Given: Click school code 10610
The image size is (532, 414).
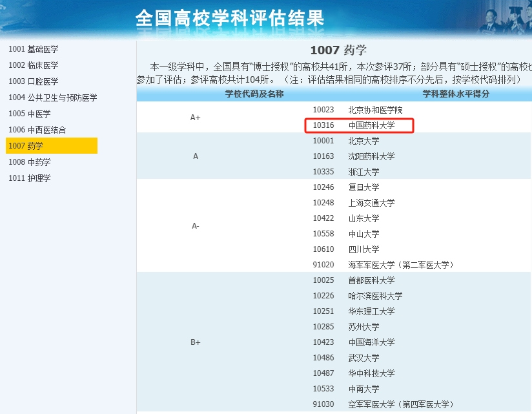Looking at the screenshot, I should [323, 249].
